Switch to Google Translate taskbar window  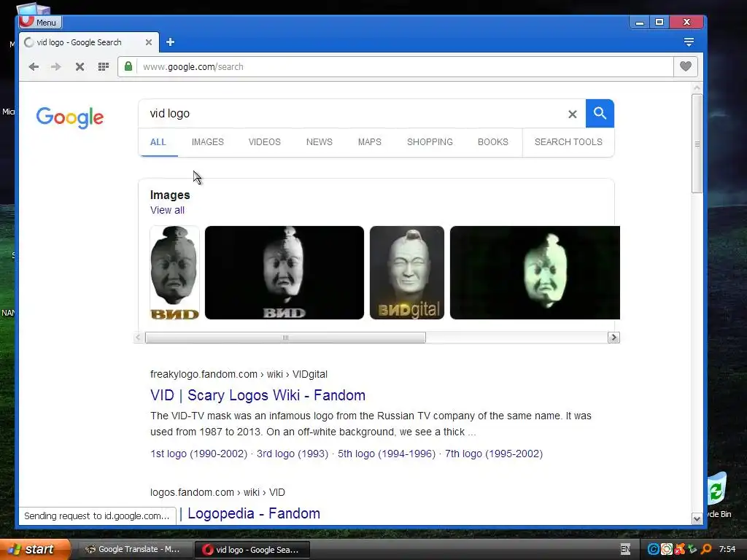(134, 550)
